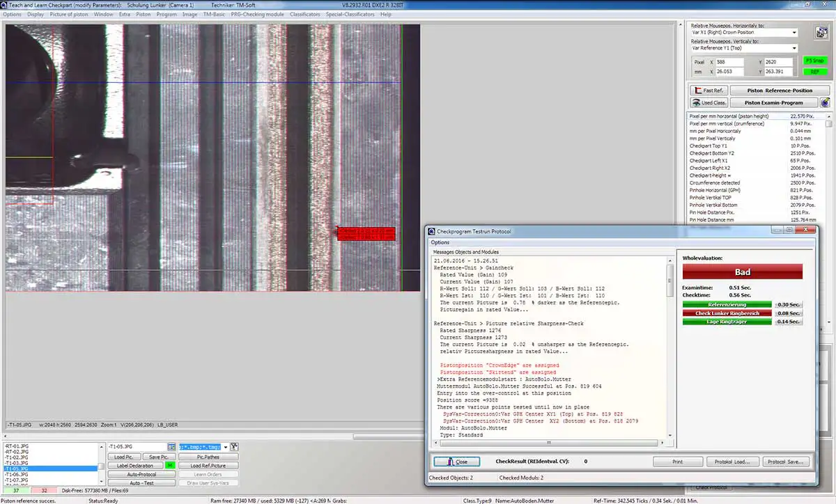Viewport: 836px width, 504px height.
Task: Close the Testrun Protocol dialog via Close
Action: coord(456,461)
